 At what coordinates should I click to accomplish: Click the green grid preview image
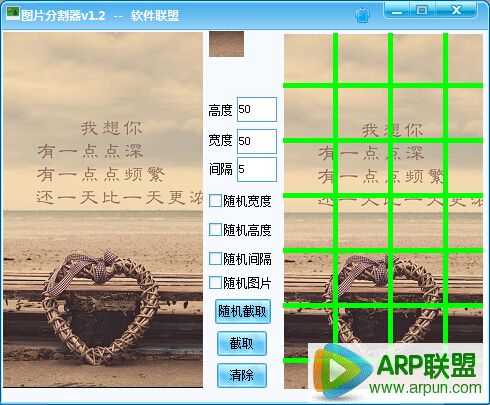383,211
